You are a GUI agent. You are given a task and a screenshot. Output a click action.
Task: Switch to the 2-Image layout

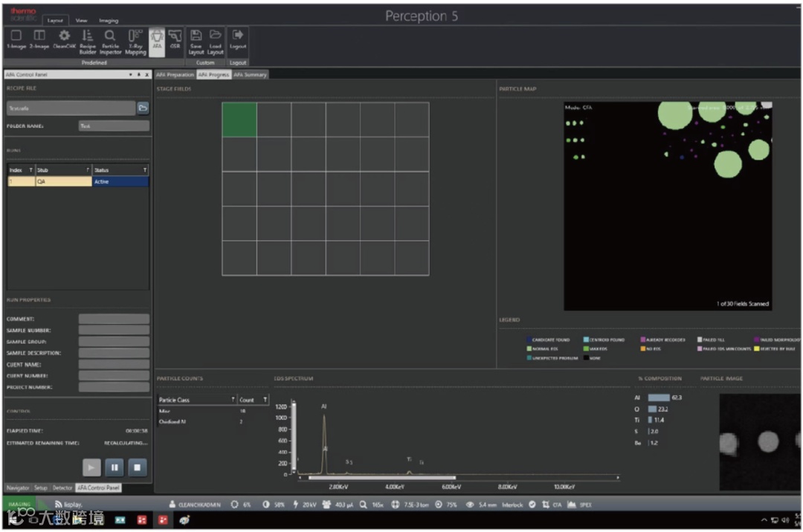click(39, 39)
